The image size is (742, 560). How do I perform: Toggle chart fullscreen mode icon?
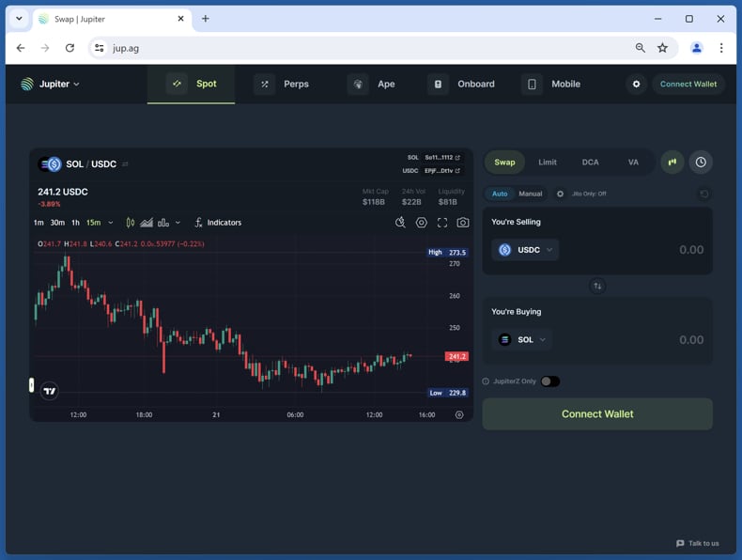(x=442, y=223)
